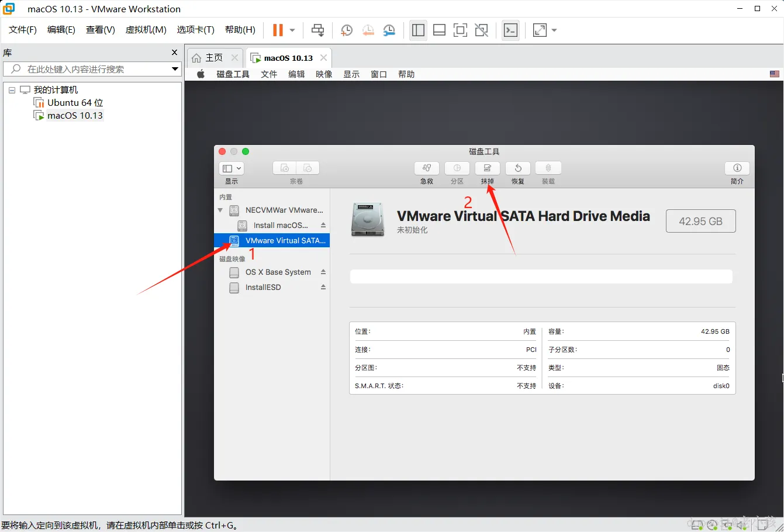Viewport: 784px width, 532px height.
Task: Click the Partition (分区) toolbar button
Action: (x=457, y=168)
